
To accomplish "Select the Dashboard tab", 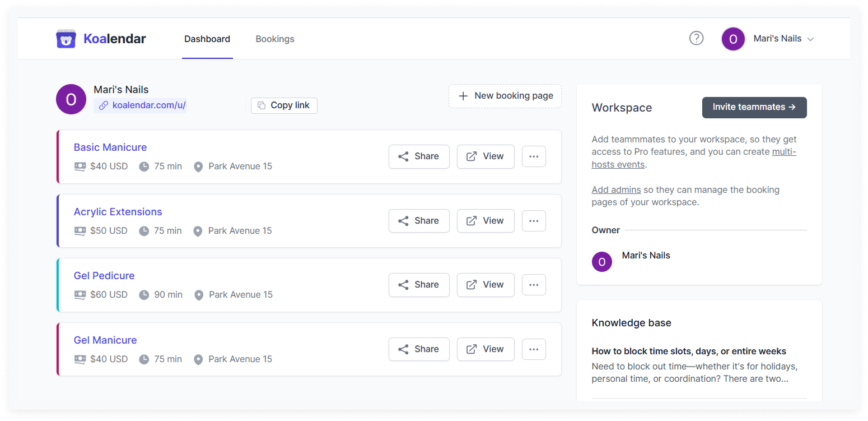I will coord(207,39).
